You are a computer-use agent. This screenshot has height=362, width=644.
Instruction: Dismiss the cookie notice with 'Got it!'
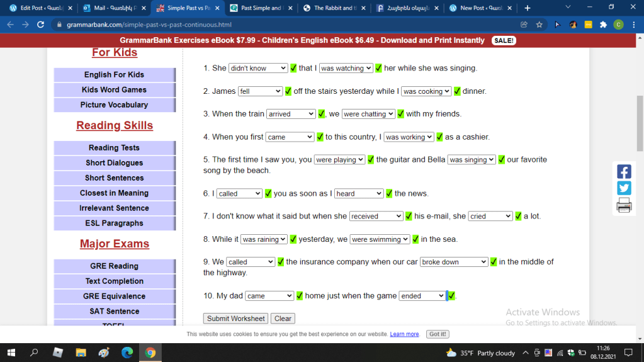pos(438,334)
